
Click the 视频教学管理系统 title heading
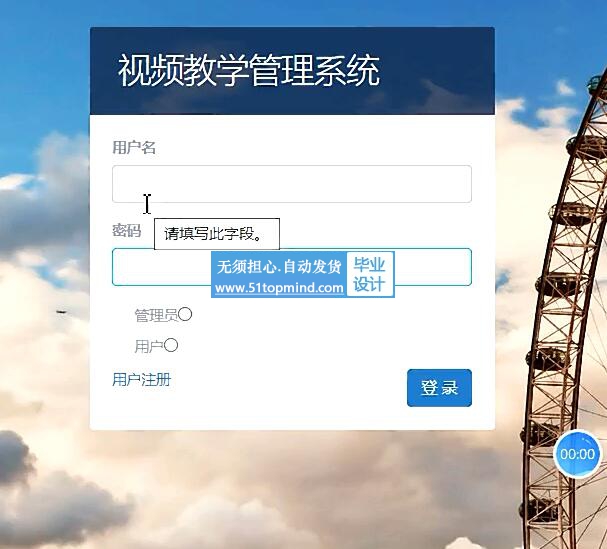click(249, 70)
